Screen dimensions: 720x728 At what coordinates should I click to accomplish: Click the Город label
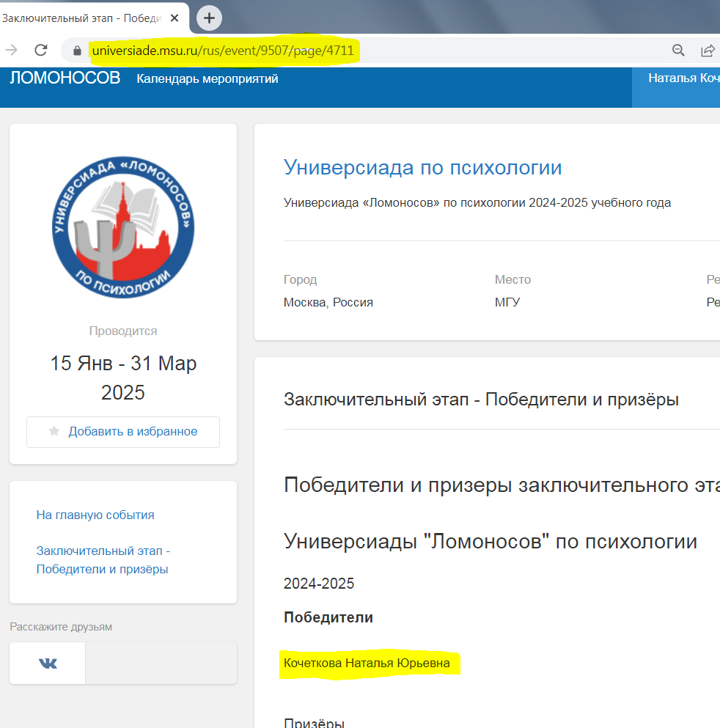tap(300, 279)
